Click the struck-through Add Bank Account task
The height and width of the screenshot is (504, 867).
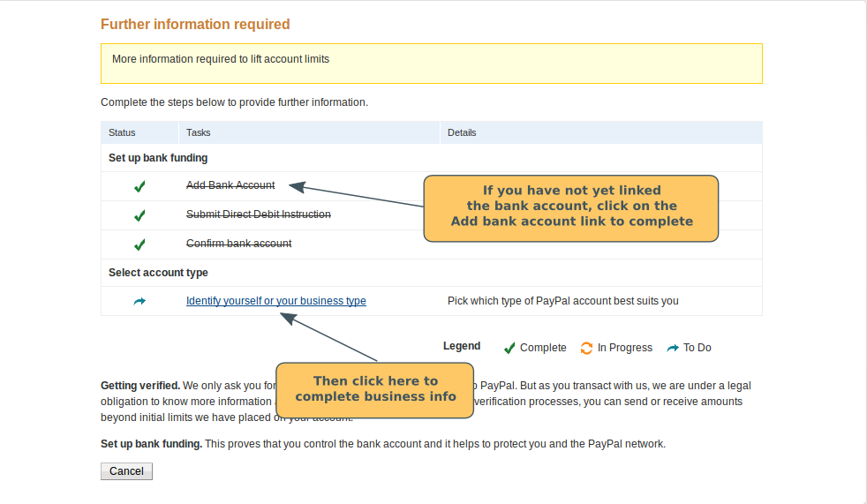[x=230, y=185]
